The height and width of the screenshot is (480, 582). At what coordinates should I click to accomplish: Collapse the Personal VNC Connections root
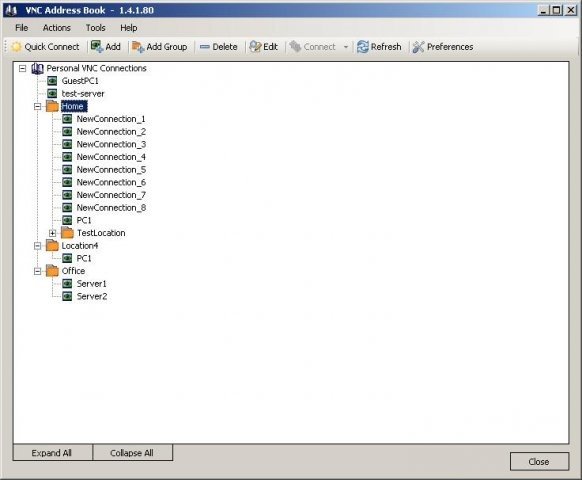pyautogui.click(x=23, y=68)
